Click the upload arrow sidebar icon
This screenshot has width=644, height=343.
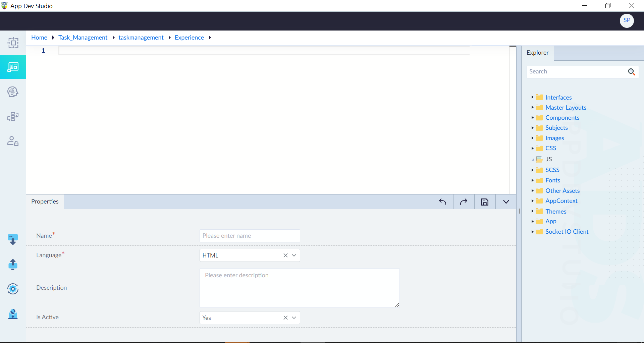13,264
